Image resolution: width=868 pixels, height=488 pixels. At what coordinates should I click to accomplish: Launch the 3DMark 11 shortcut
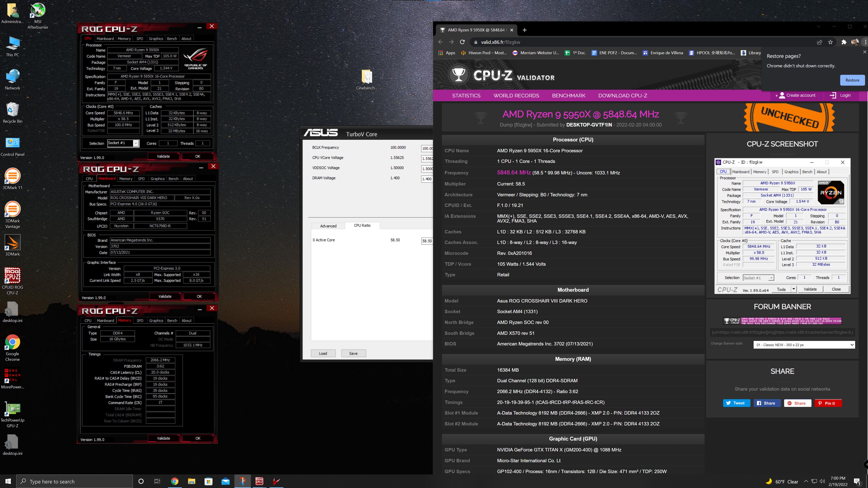(x=12, y=179)
